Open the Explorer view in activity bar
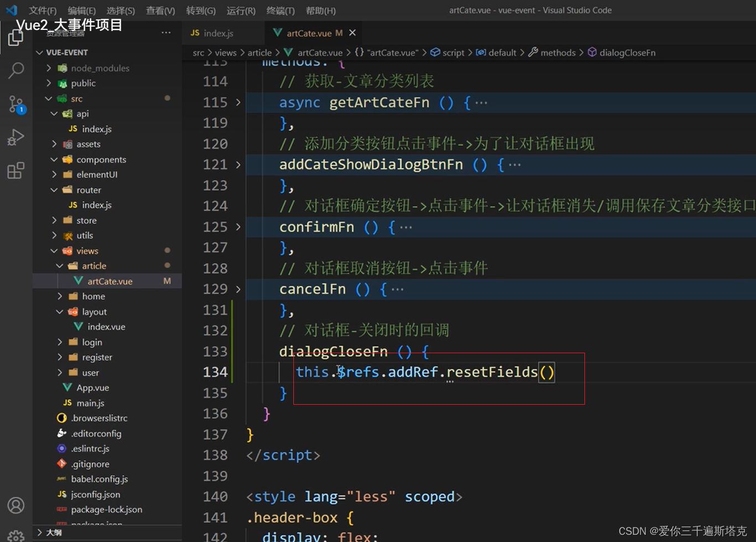Viewport: 756px width, 542px height. [x=15, y=38]
